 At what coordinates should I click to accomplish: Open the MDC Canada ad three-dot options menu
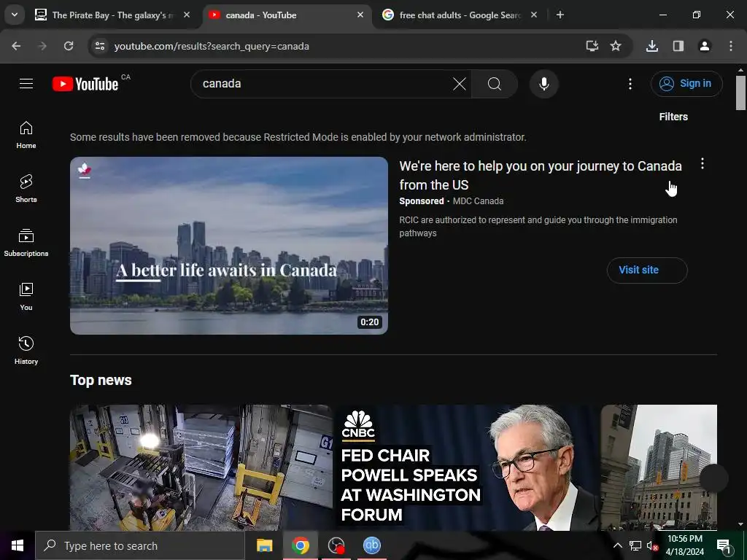click(x=703, y=164)
